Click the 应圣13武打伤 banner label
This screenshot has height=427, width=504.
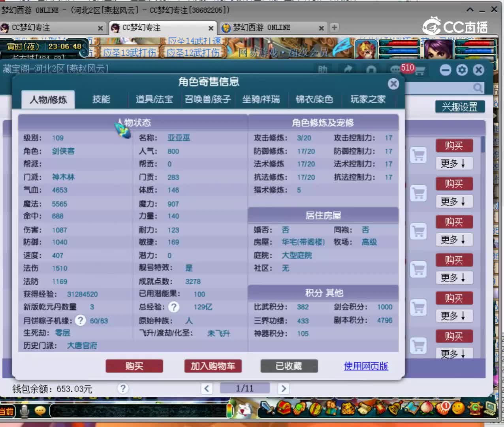point(130,52)
